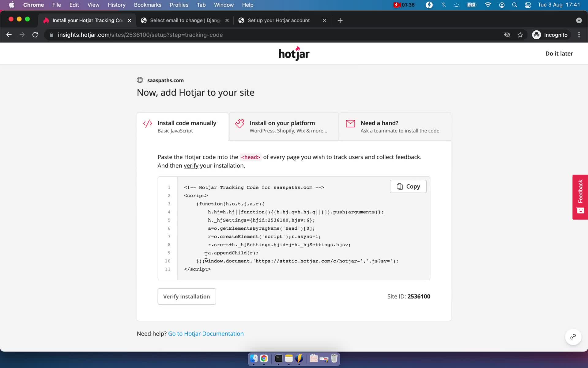Click the link icon at bottom right
Image resolution: width=588 pixels, height=368 pixels.
point(573,337)
